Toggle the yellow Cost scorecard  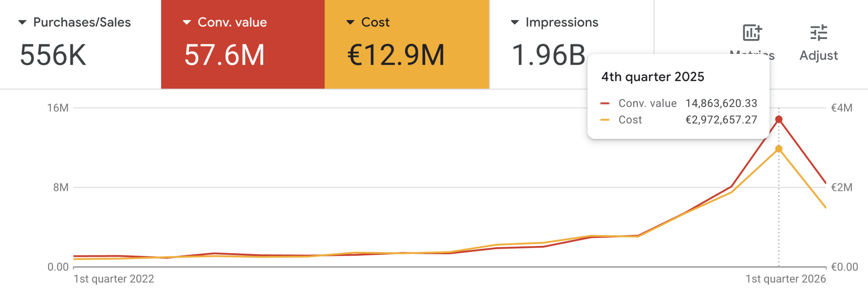[407, 44]
